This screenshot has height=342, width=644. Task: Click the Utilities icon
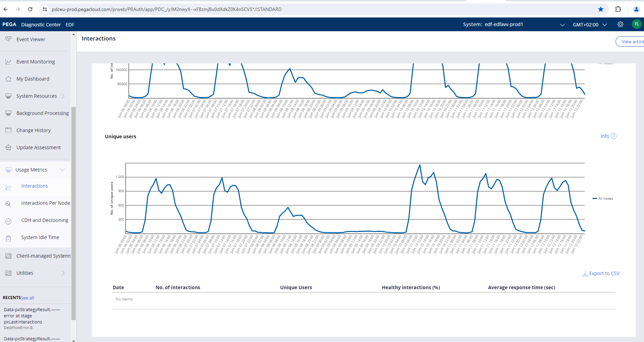[x=9, y=273]
